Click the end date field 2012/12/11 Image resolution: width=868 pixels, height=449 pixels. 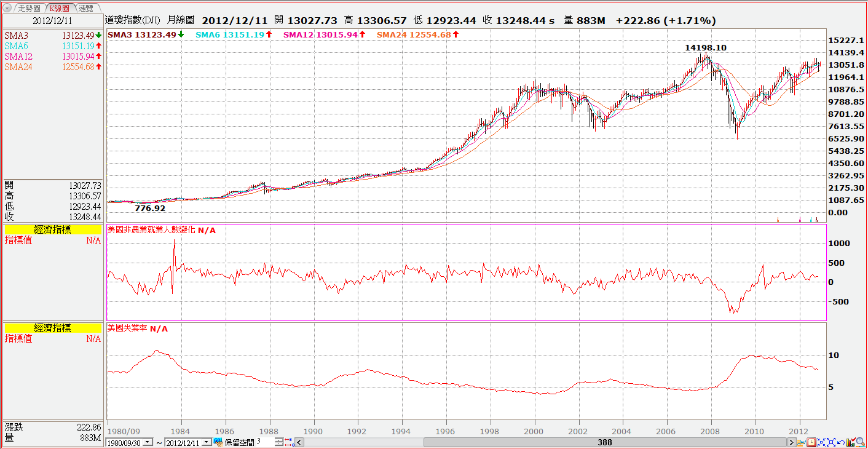[184, 442]
